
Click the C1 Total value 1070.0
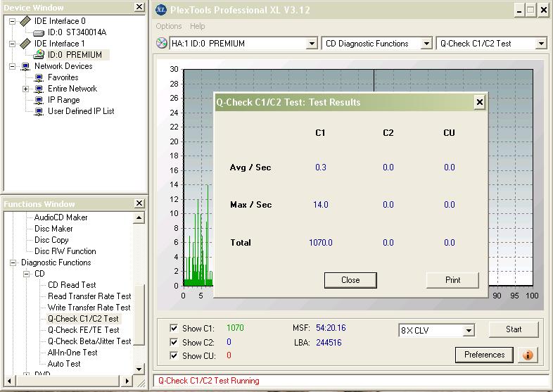(321, 243)
